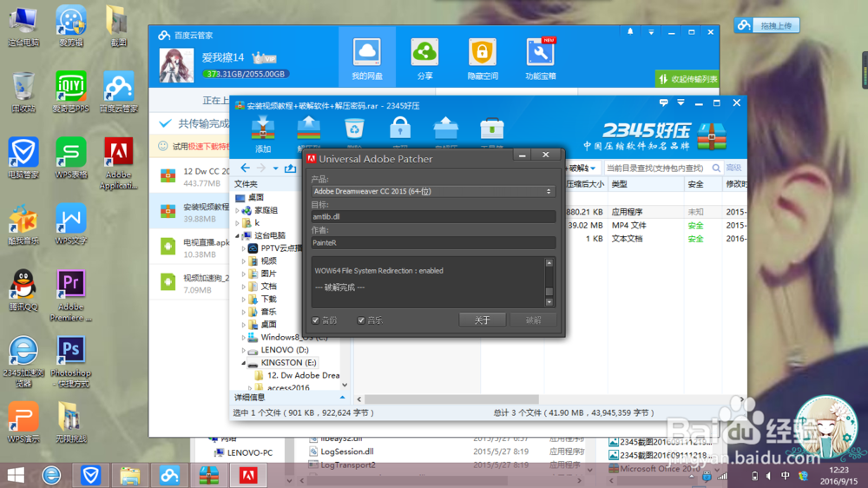Screen dimensions: 868x488
Task: Open Internet Explorer from taskbar
Action: coord(51,475)
